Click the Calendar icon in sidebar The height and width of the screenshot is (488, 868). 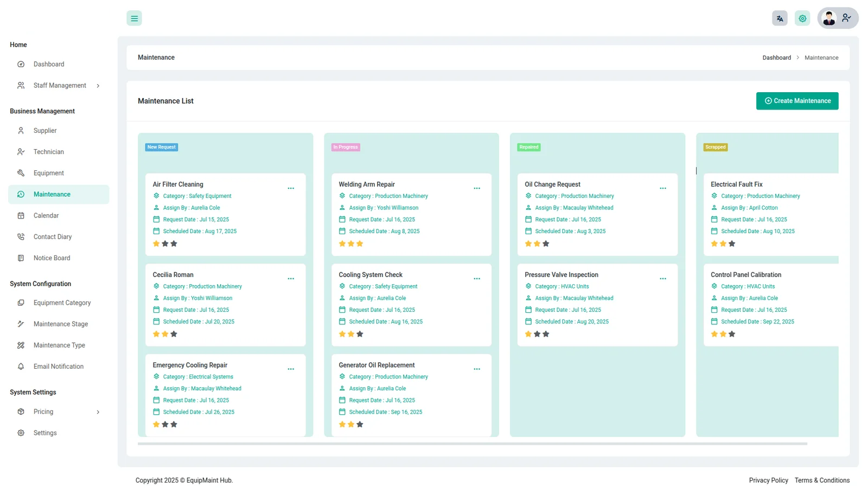21,216
